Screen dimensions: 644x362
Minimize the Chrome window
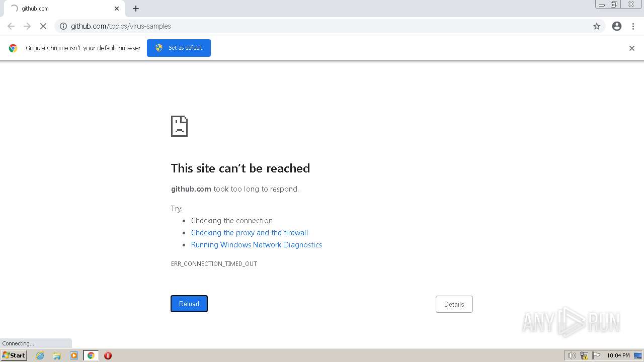point(602,5)
